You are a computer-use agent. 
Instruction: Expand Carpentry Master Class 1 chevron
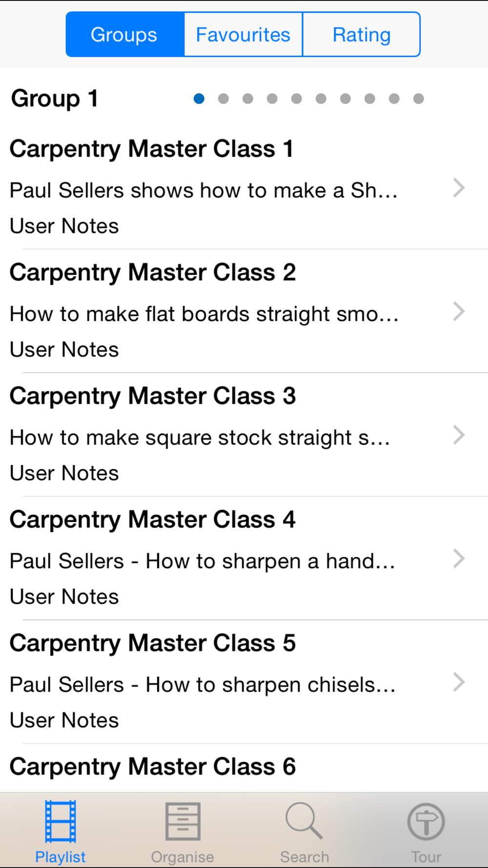pos(459,188)
